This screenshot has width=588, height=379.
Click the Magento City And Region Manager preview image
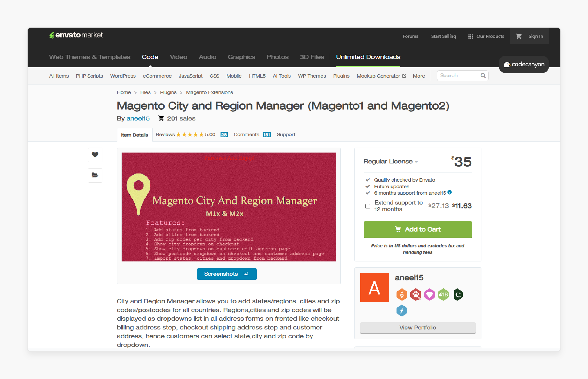[x=229, y=207]
